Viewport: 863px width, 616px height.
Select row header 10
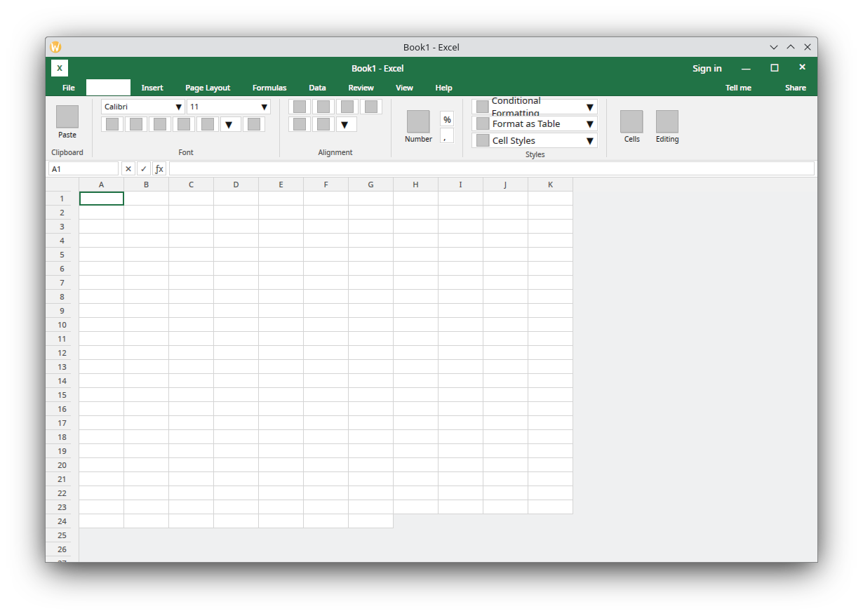click(62, 325)
